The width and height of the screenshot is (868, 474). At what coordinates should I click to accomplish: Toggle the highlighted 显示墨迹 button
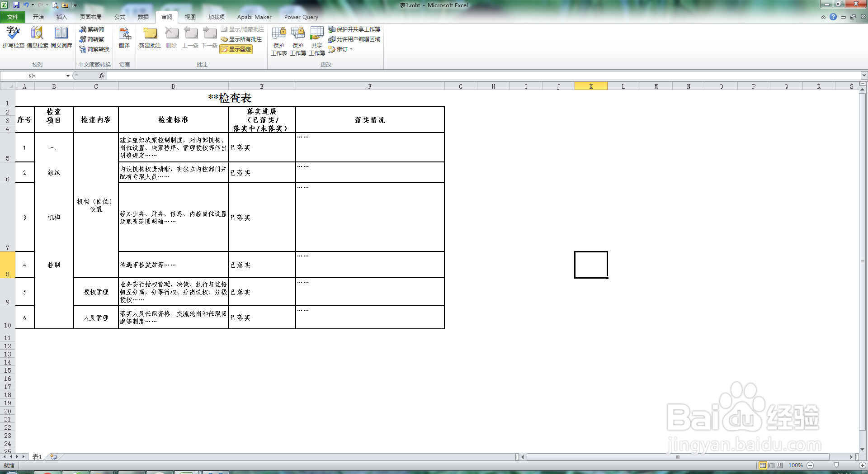pos(236,49)
